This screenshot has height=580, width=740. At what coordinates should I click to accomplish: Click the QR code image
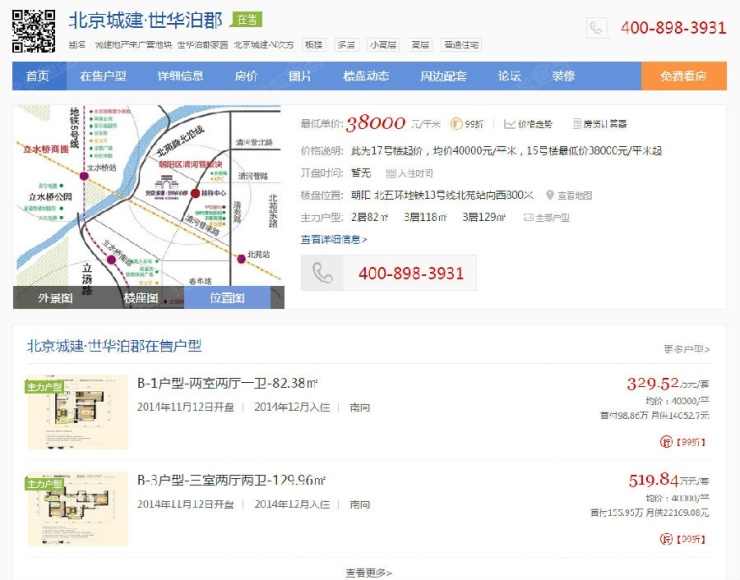pos(34,31)
